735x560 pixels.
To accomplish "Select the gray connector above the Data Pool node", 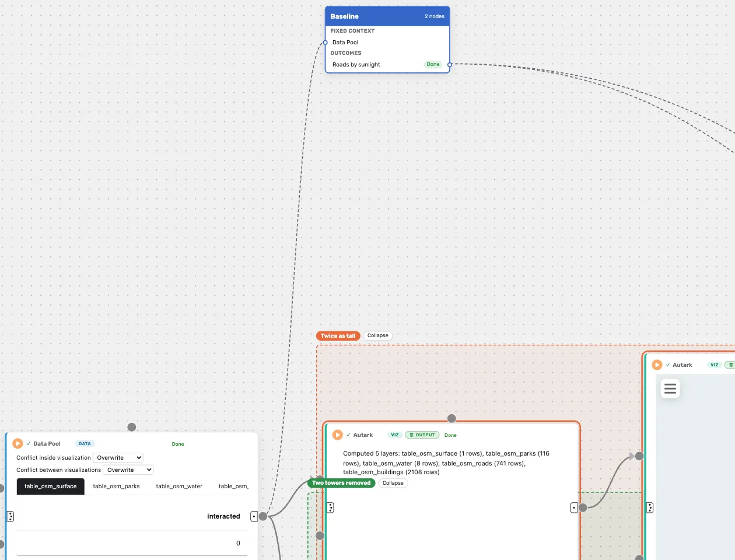I will [132, 427].
